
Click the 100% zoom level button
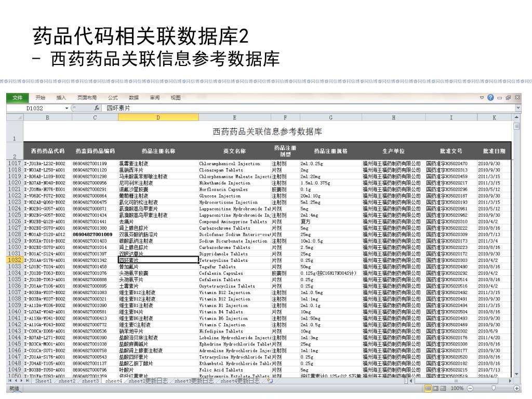pyautogui.click(x=457, y=388)
